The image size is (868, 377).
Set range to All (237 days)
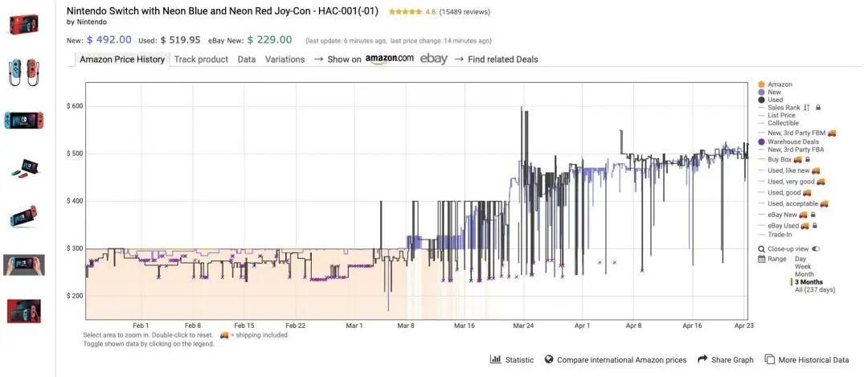point(815,289)
